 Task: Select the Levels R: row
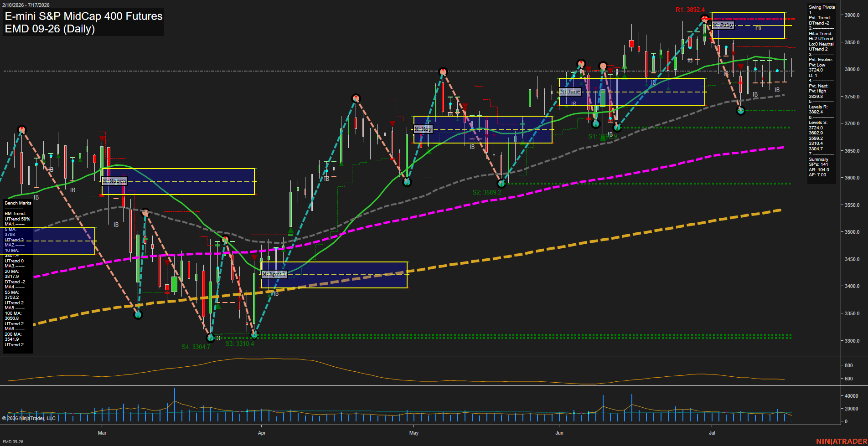tap(818, 107)
